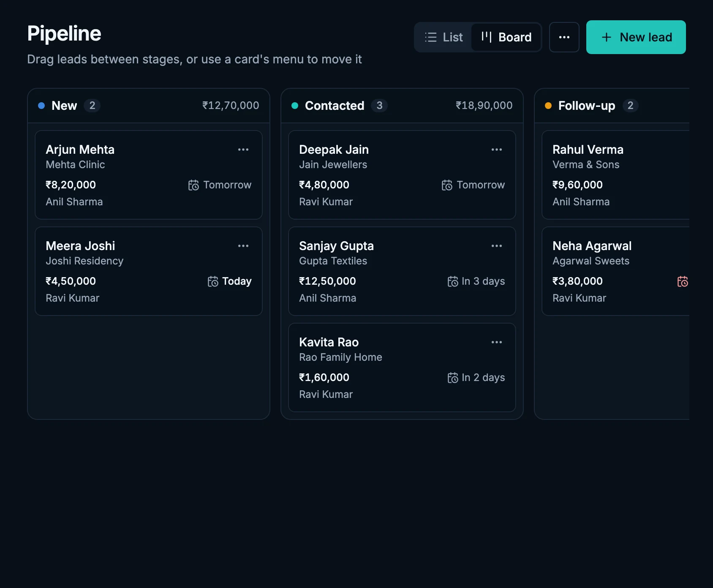
Task: Click ₹9,60,000 deal value
Action: click(577, 185)
